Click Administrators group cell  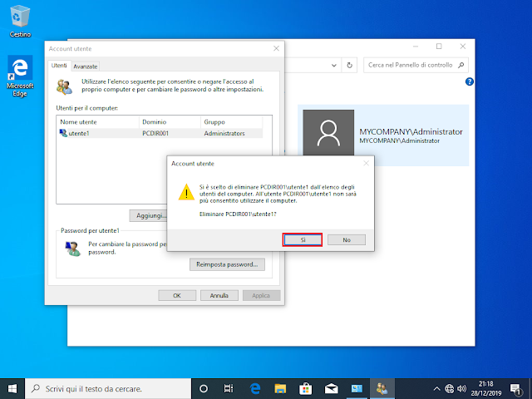tap(224, 134)
